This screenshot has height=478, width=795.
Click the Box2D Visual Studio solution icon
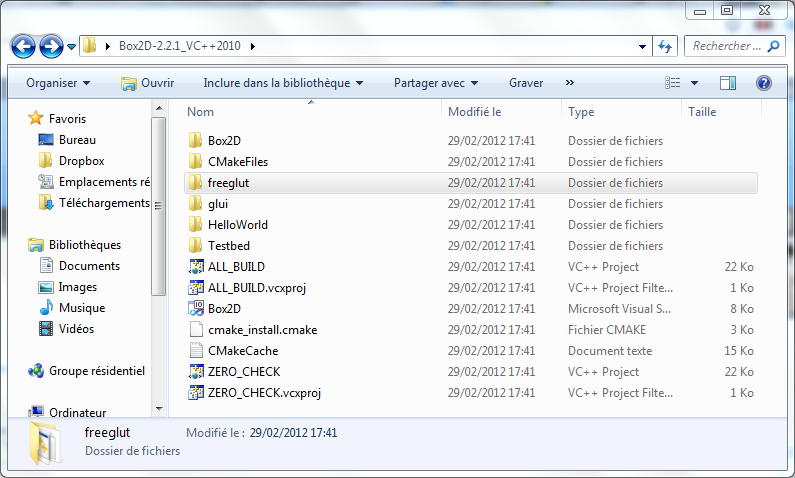pyautogui.click(x=196, y=309)
